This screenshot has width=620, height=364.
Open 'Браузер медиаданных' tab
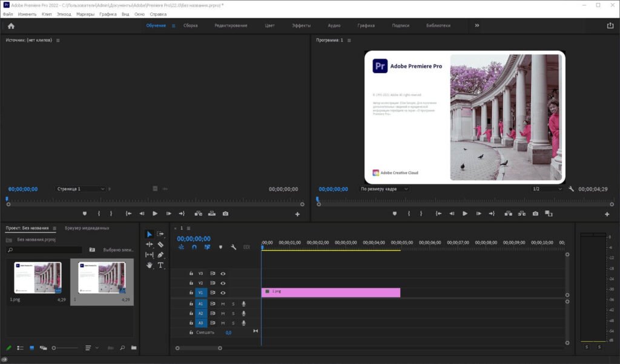click(x=87, y=228)
